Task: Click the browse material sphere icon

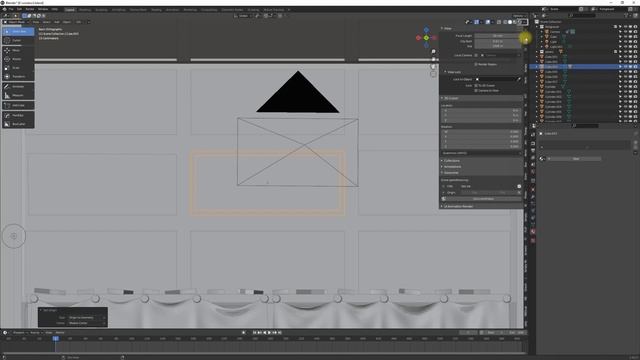Action: [x=543, y=159]
